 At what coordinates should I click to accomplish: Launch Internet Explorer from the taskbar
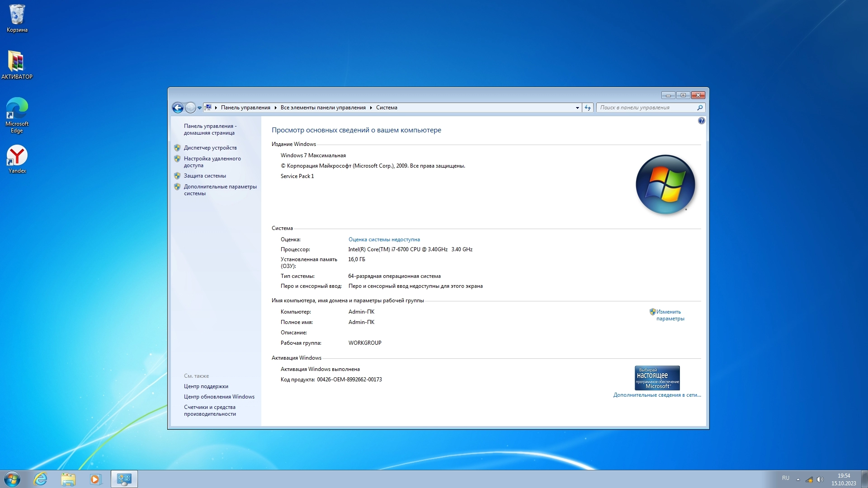[41, 479]
